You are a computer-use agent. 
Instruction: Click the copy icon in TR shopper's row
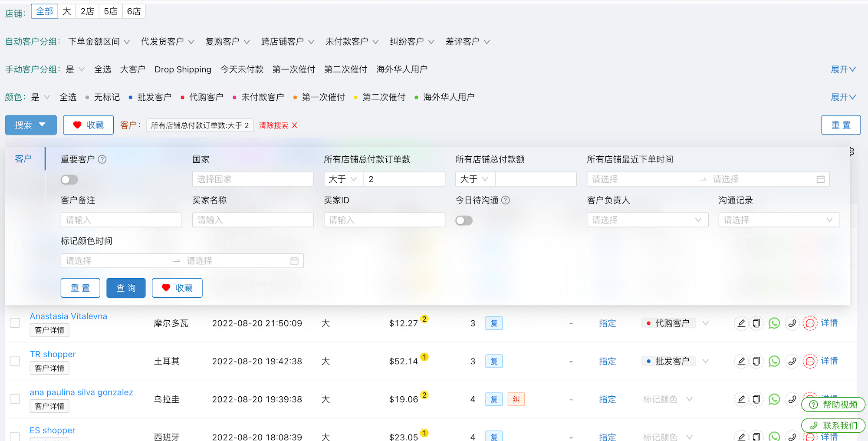756,361
